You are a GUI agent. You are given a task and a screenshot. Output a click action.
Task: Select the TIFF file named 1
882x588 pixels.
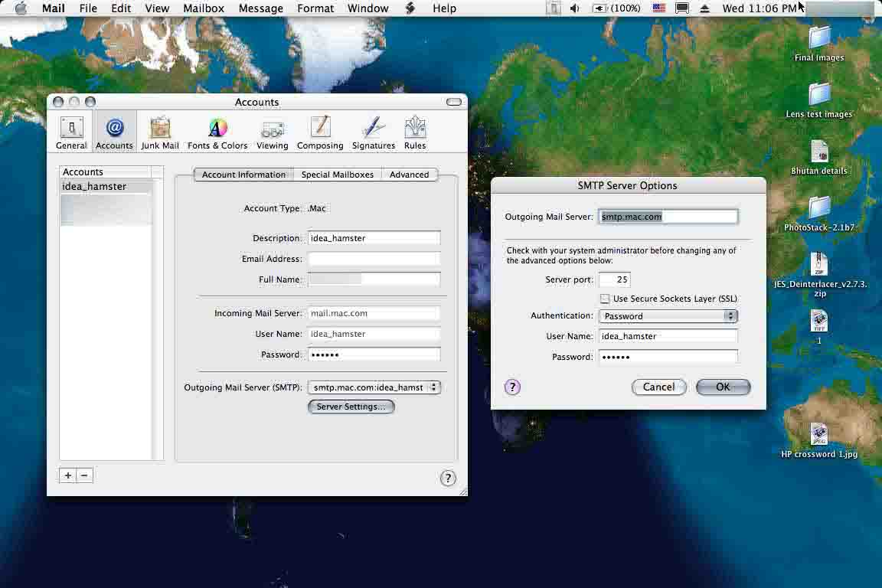click(819, 326)
